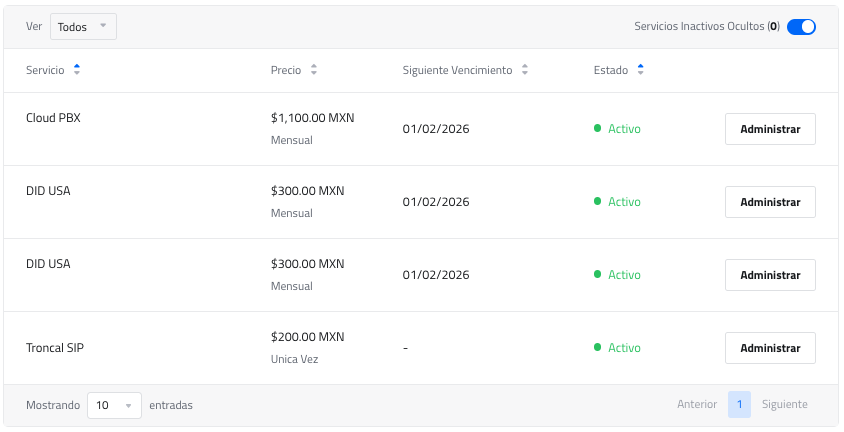Image resolution: width=844 pixels, height=432 pixels.
Task: Sort by Siguiente Vencimiento using its arrow icon
Action: [525, 70]
